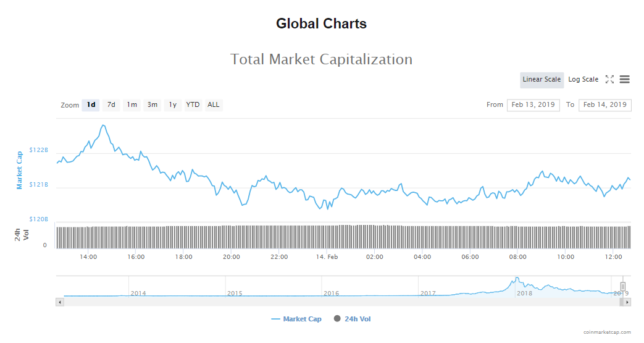Click the navigator range handle near 2019
The image size is (644, 343).
(x=623, y=286)
